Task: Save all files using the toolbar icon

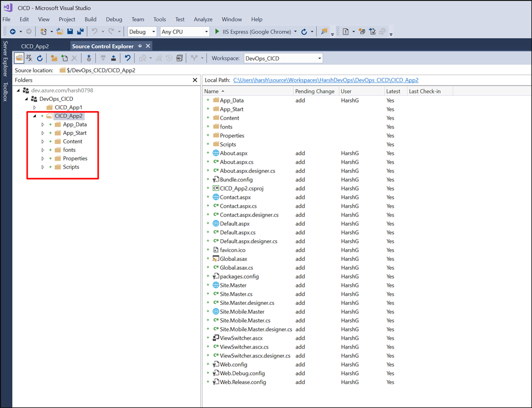Action: tap(79, 31)
